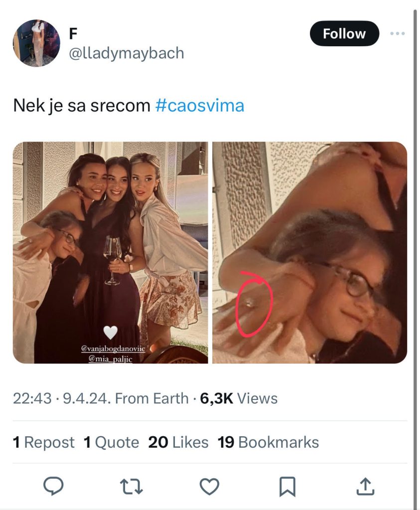Click the 6,3K Views count
Viewport: 420px width, 510px height.
239,398
